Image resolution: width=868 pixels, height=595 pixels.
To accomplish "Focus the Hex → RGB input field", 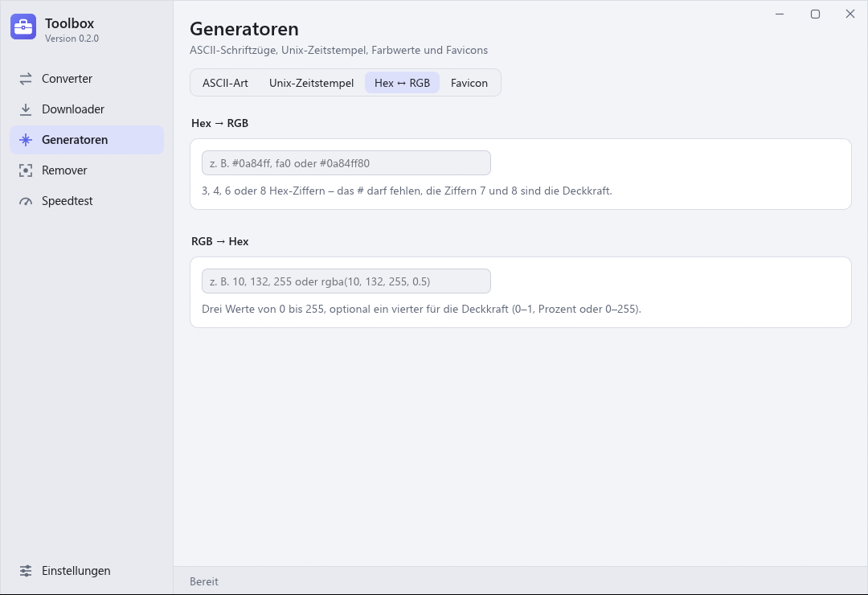I will click(346, 163).
